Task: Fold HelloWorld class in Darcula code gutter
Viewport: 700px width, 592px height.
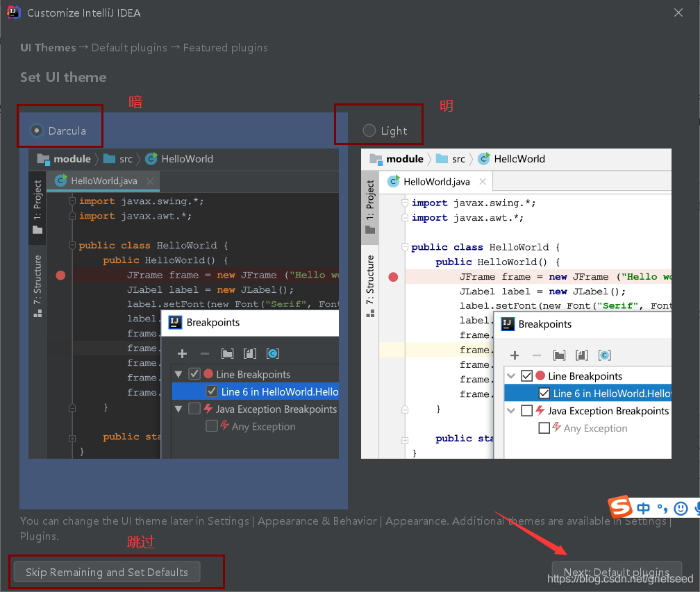Action: point(72,246)
